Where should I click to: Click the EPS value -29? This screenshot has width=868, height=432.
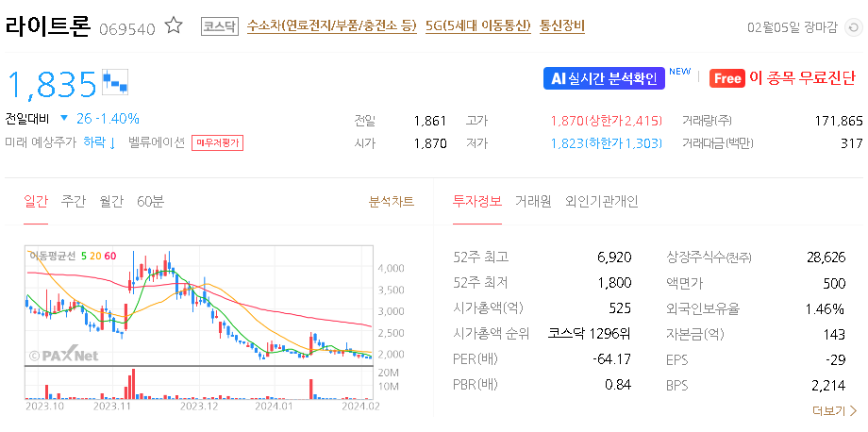pos(837,360)
